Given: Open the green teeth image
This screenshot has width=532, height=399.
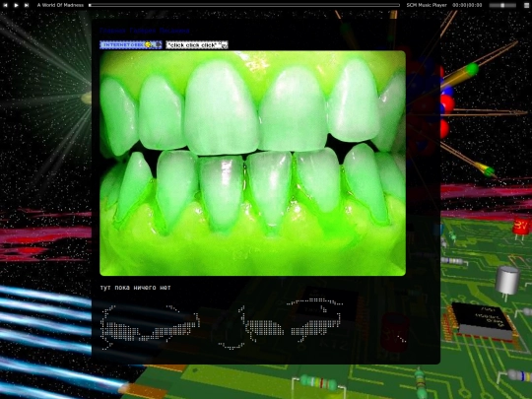Looking at the screenshot, I should pyautogui.click(x=252, y=164).
